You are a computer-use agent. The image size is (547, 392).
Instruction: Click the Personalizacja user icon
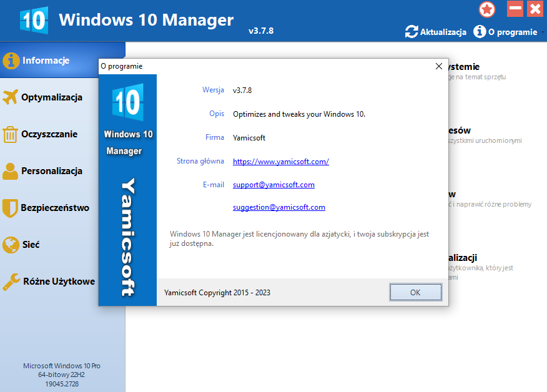coord(10,171)
